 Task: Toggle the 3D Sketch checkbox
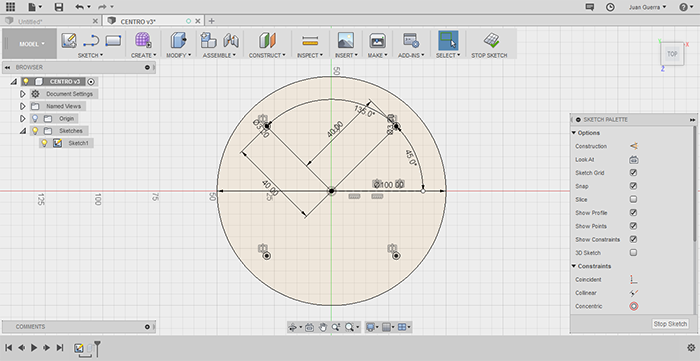(x=633, y=253)
